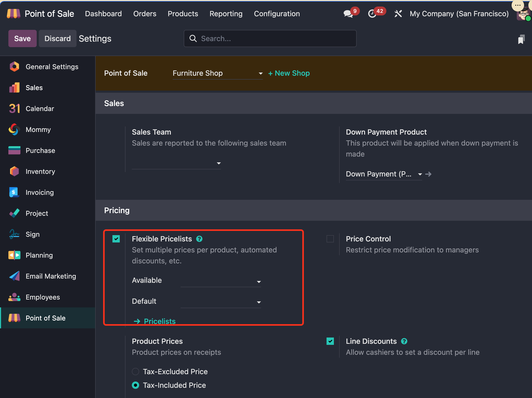Click the bookmark icon by search
The width and height of the screenshot is (532, 398).
(521, 39)
